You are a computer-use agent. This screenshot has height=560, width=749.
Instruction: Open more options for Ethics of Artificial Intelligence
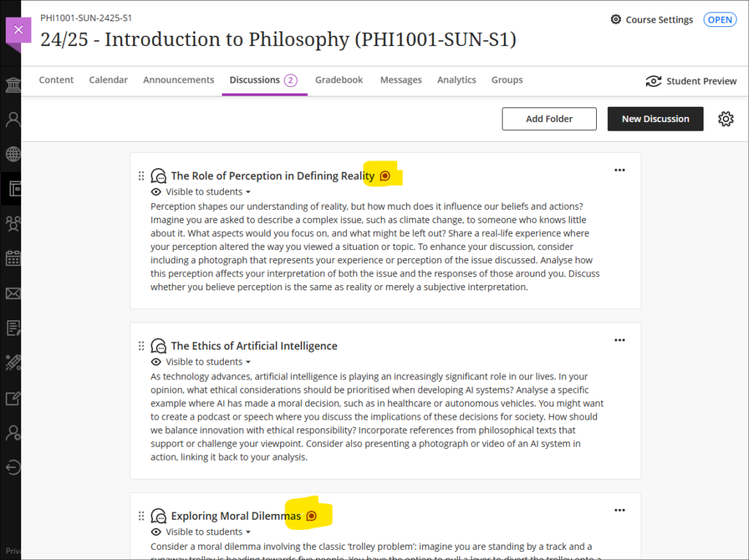(620, 341)
